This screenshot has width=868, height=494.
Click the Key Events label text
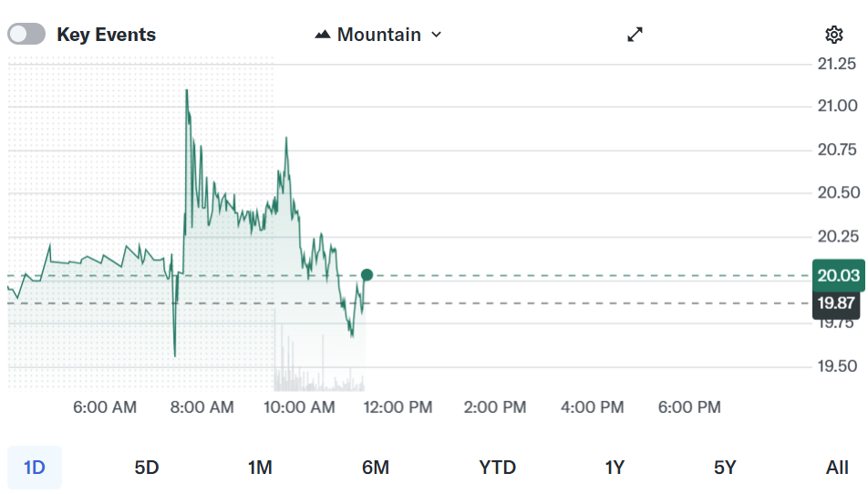point(106,35)
